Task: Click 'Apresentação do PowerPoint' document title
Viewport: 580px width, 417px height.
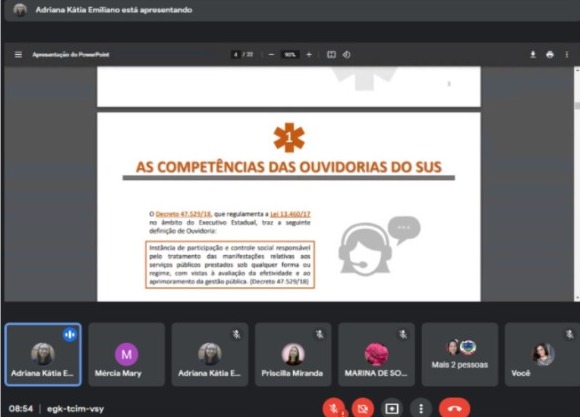Action: (x=71, y=55)
